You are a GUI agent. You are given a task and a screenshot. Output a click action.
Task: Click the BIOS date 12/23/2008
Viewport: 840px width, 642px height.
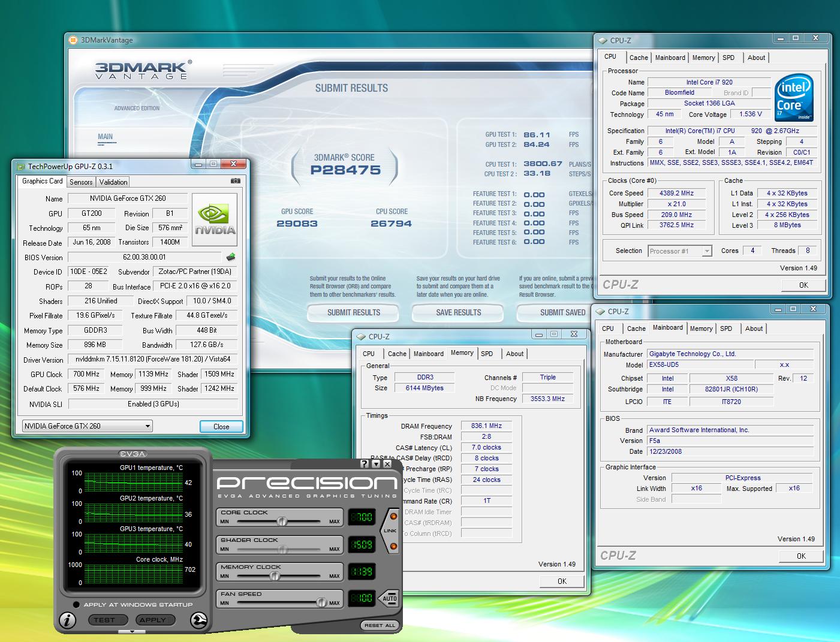[x=730, y=451]
